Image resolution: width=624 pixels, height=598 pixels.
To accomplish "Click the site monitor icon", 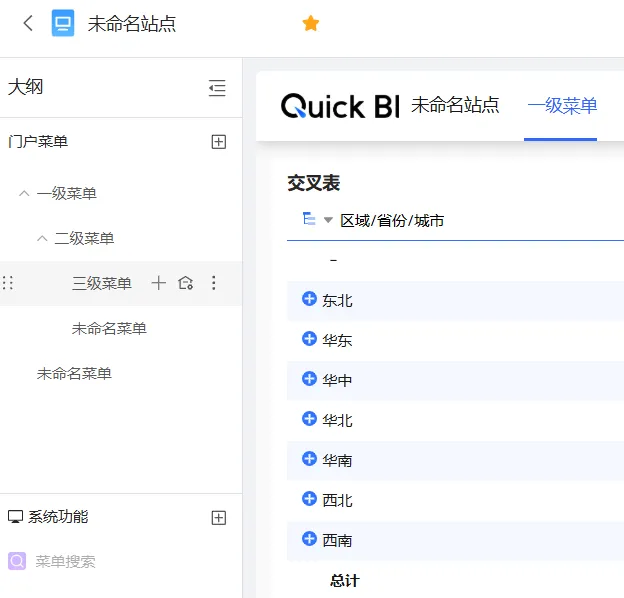I will pyautogui.click(x=63, y=23).
